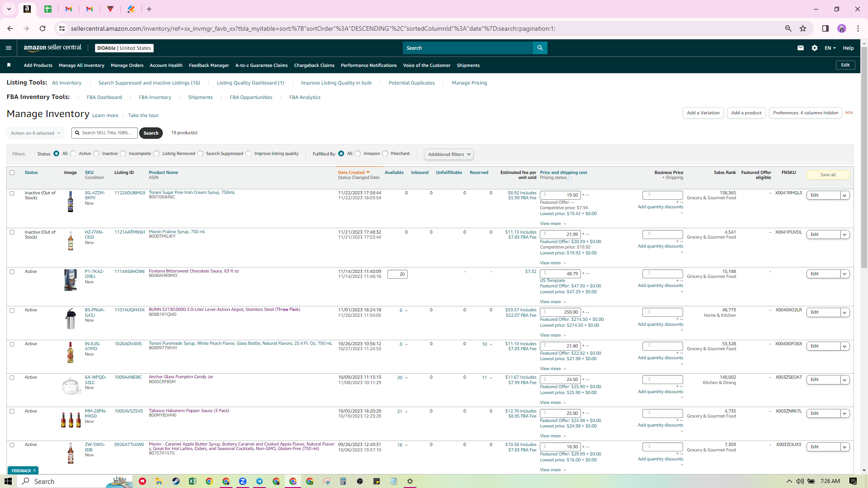Open the notifications icon in system tray
Viewport: 868px width, 488px height.
[853, 481]
